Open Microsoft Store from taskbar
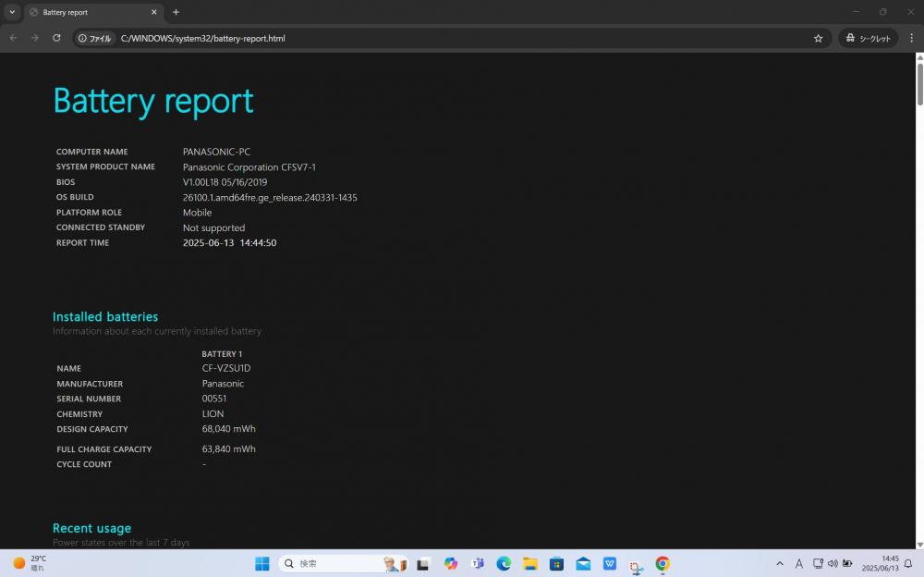 click(x=557, y=564)
